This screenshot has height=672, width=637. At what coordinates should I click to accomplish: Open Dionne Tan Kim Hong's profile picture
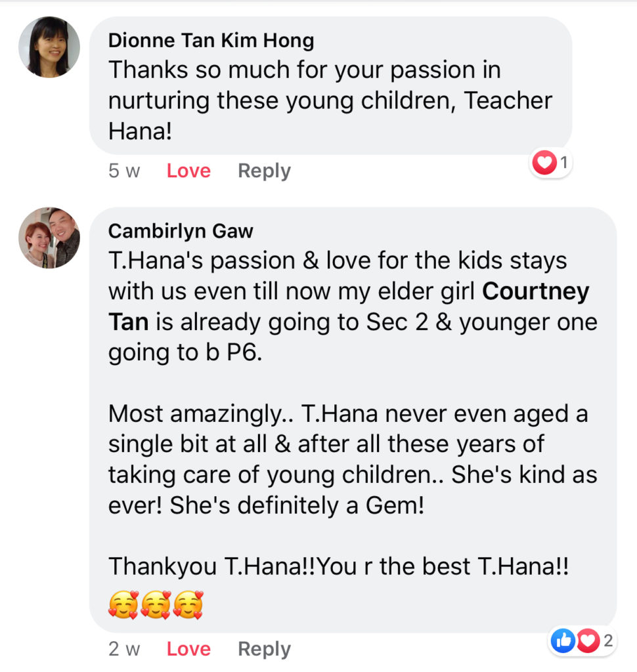coord(49,47)
